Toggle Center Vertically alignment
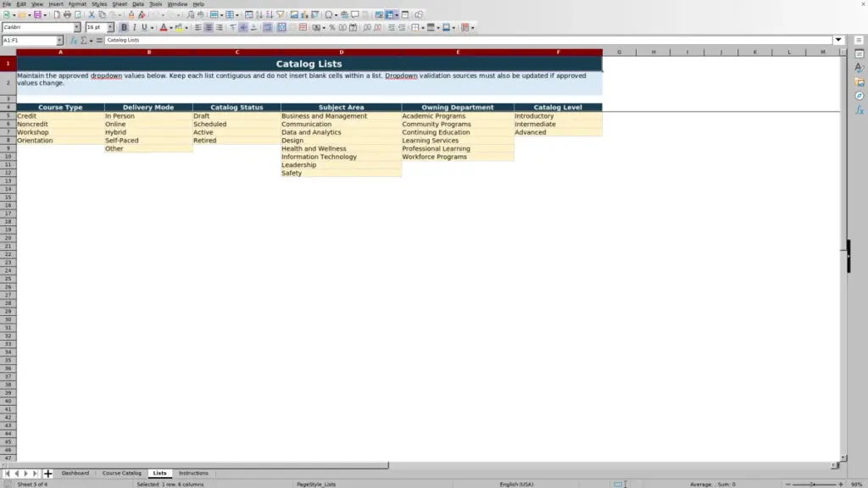868x488 pixels. (x=243, y=28)
